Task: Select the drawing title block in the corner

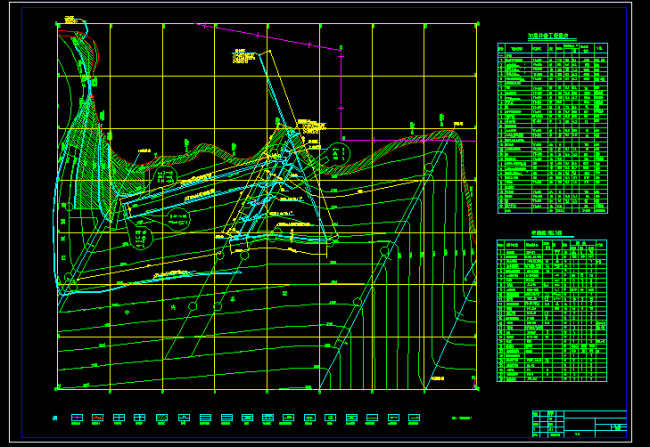Action: pyautogui.click(x=579, y=424)
